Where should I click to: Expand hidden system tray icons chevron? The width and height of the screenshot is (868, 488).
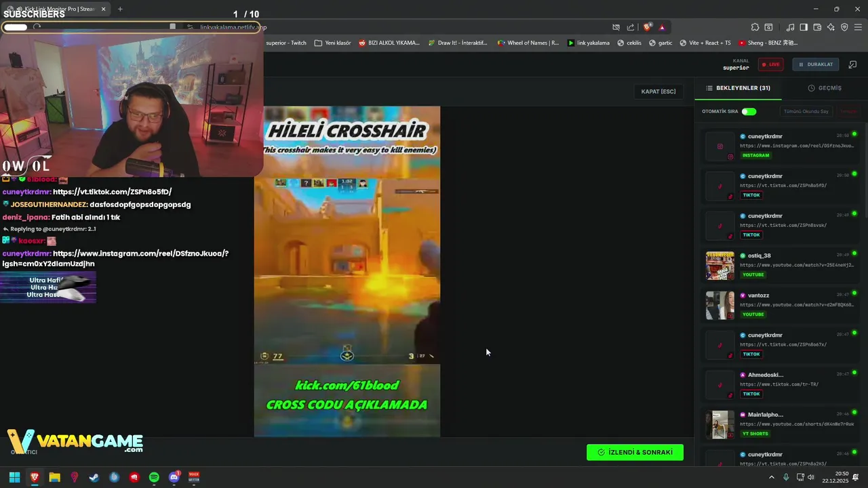tap(771, 477)
